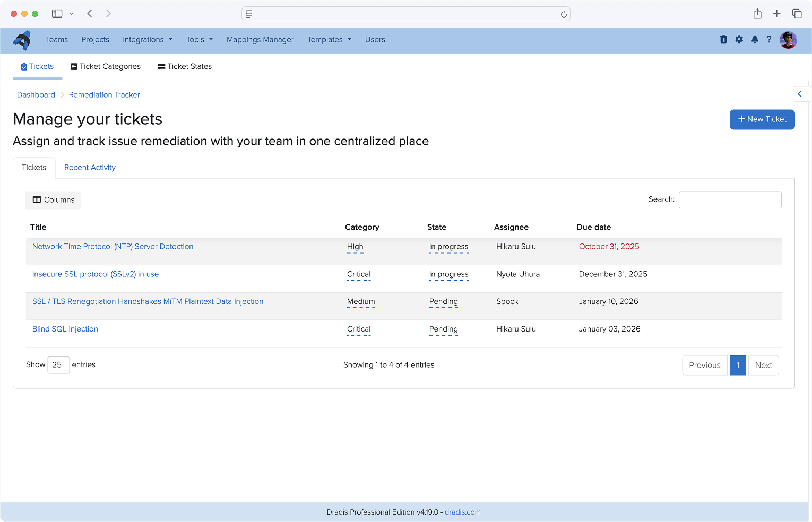This screenshot has width=812, height=522.
Task: Expand the Tools dropdown
Action: tap(199, 39)
